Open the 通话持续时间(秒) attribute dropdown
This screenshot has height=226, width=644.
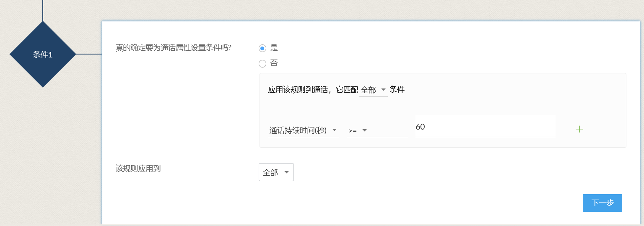point(303,130)
